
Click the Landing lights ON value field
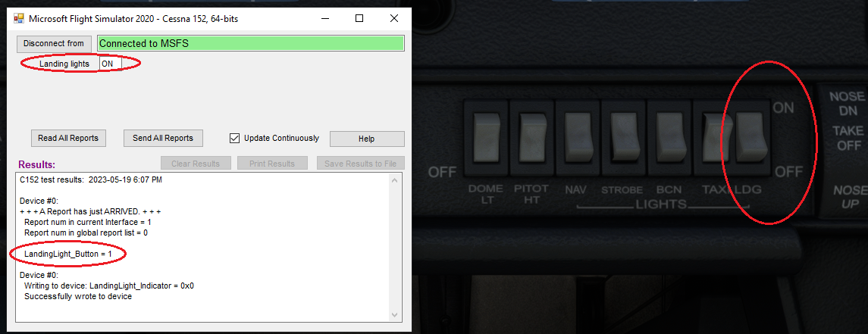click(111, 64)
